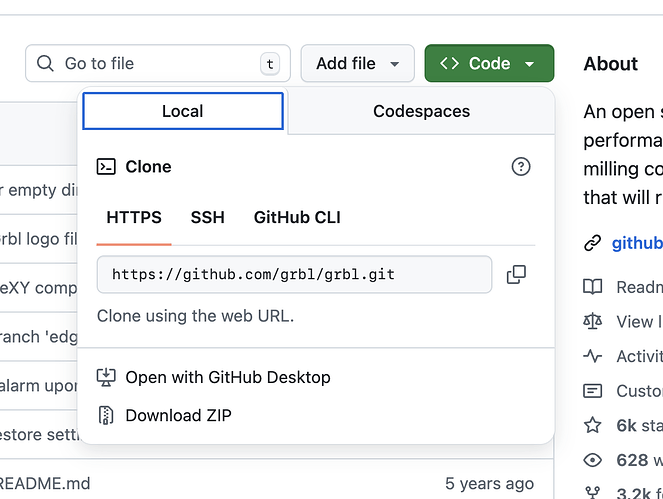The height and width of the screenshot is (499, 663).
Task: Select the HTTPS clone option
Action: click(134, 218)
